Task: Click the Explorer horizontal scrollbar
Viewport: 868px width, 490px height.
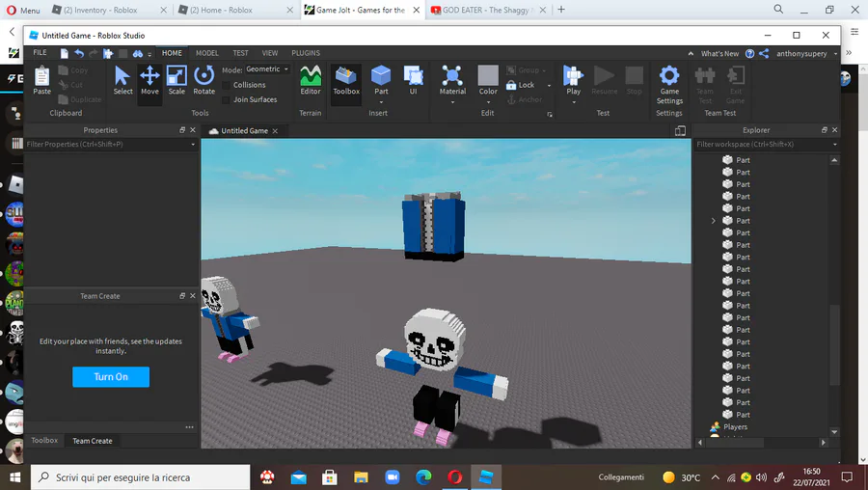Action: point(736,443)
